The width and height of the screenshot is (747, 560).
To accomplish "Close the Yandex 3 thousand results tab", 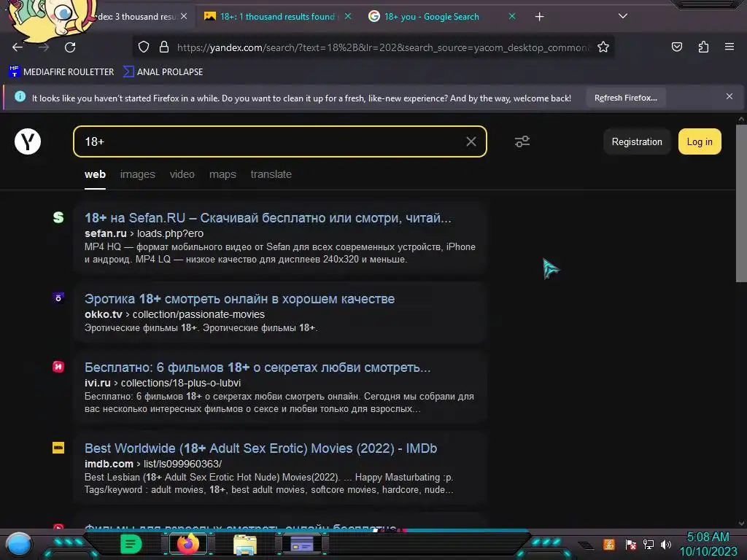I will [184, 16].
